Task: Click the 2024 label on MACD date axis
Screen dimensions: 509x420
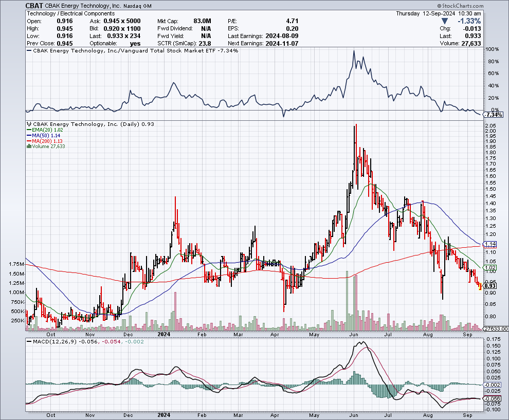Action: tap(164, 415)
